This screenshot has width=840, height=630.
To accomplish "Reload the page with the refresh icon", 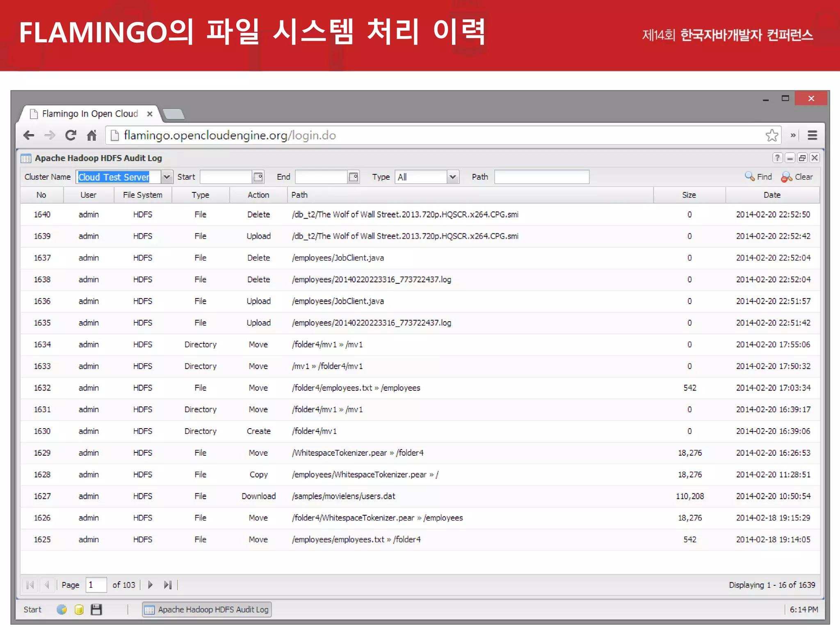I will [x=71, y=135].
